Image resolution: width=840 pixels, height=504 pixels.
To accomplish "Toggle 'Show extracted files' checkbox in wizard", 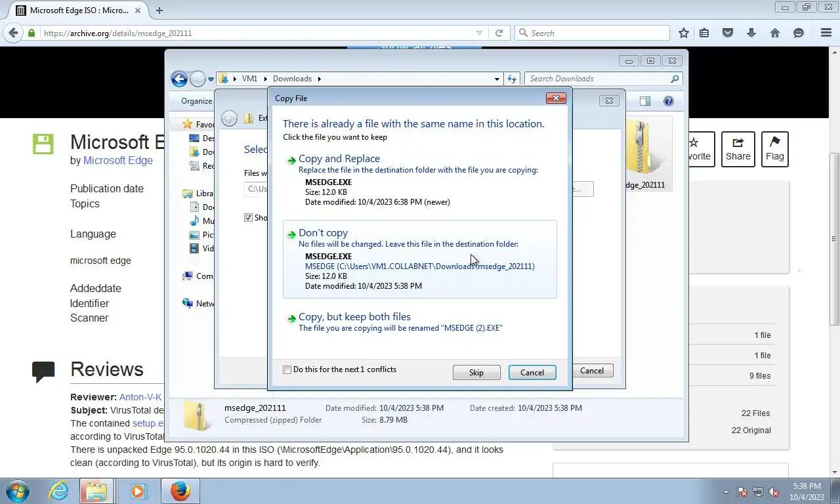I will [x=249, y=217].
